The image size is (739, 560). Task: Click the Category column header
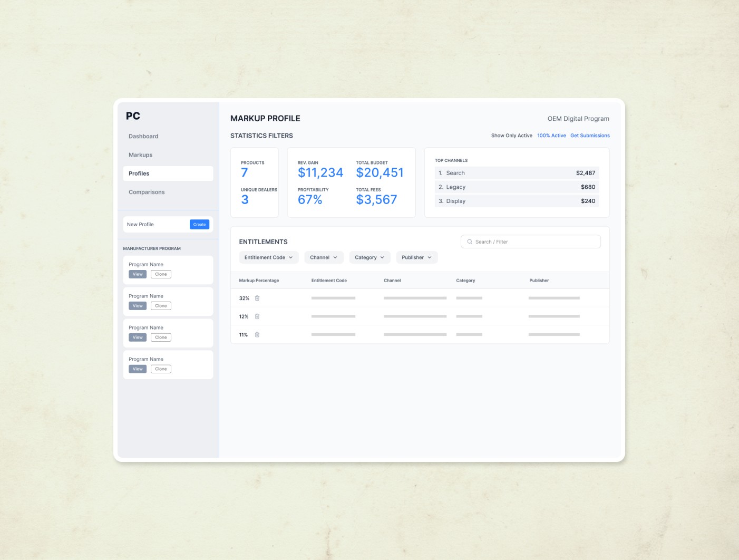click(465, 281)
